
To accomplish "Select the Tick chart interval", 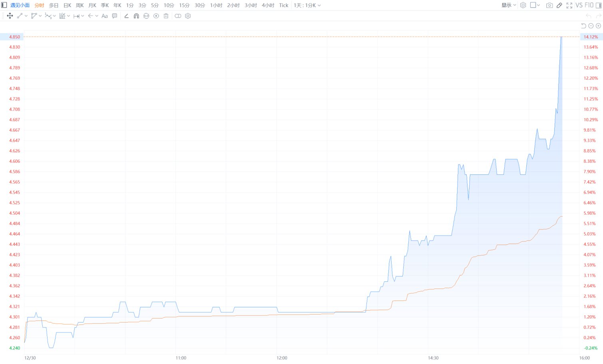I will click(284, 5).
